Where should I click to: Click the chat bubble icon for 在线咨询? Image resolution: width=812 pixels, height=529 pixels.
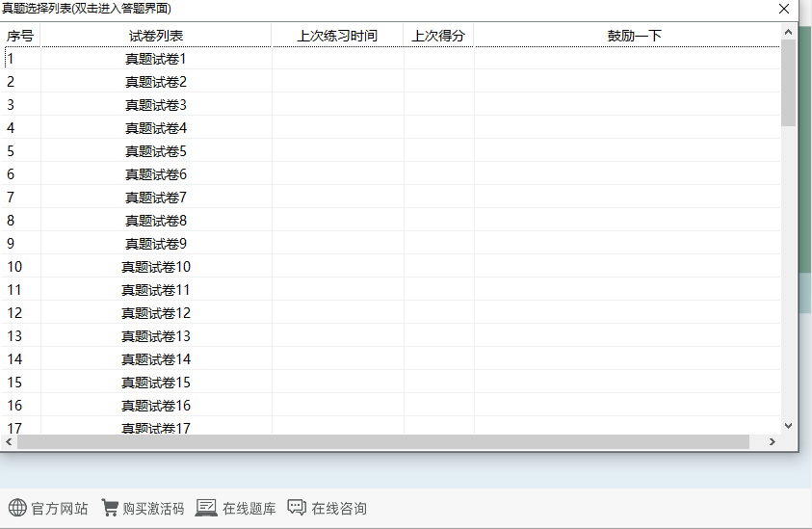pos(297,508)
